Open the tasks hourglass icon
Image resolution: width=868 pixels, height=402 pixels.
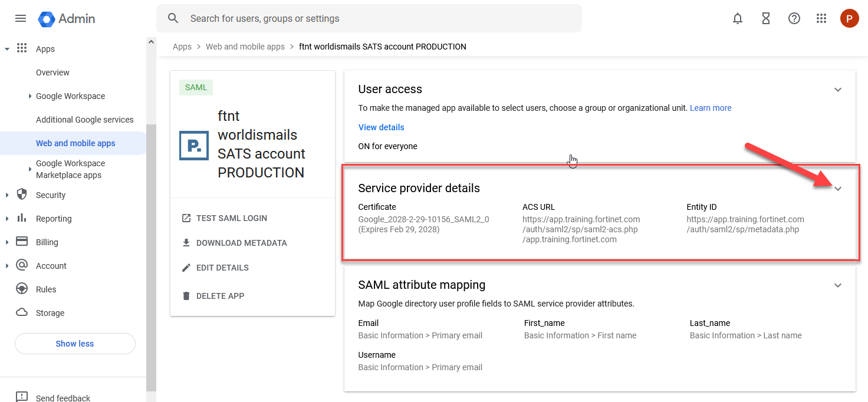(766, 18)
